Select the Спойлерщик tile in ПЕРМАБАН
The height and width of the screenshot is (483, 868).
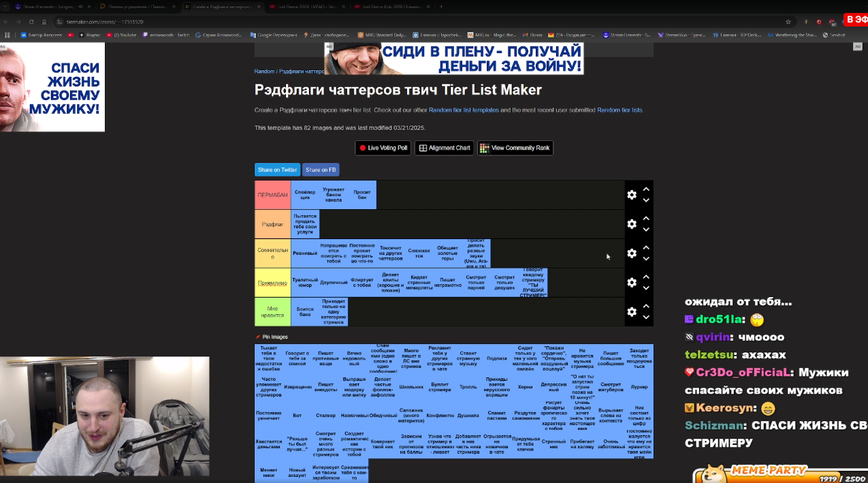[x=305, y=195]
